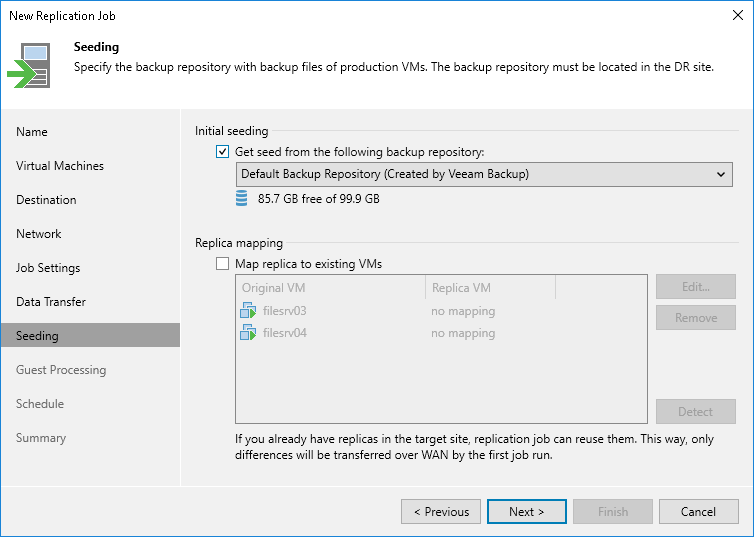Screen dimensions: 754x537
Task: Click the filesrv04 VM icon
Action: coord(247,333)
